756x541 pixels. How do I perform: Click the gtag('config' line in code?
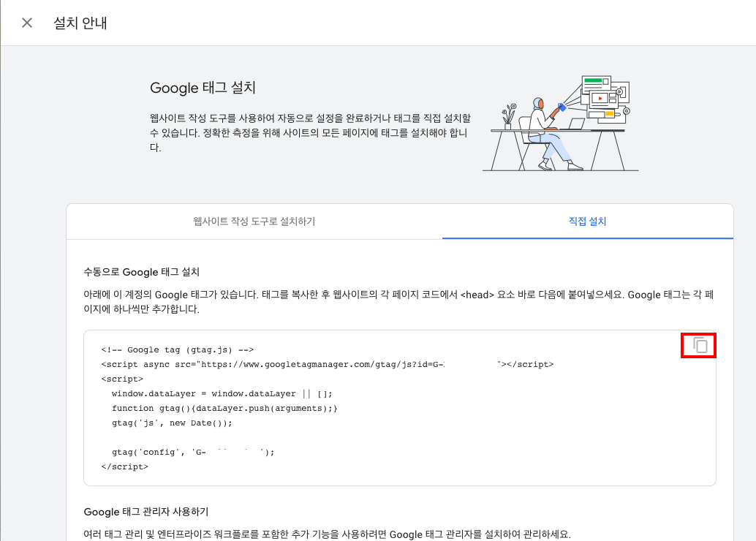tap(193, 453)
